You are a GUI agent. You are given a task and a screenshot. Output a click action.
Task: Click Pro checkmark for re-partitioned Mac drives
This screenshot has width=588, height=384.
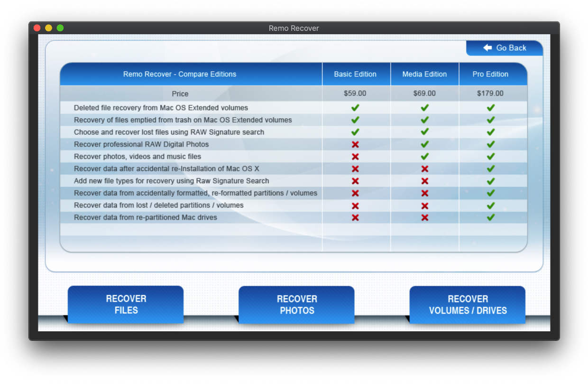(x=490, y=217)
